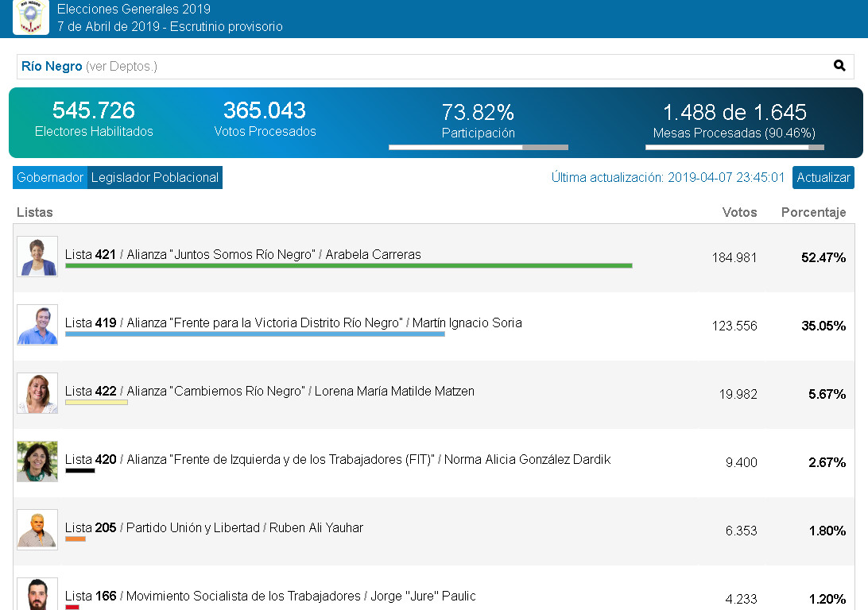Click the blue Lista 419 vote bar
Viewport: 868px width, 610px height.
pos(254,334)
